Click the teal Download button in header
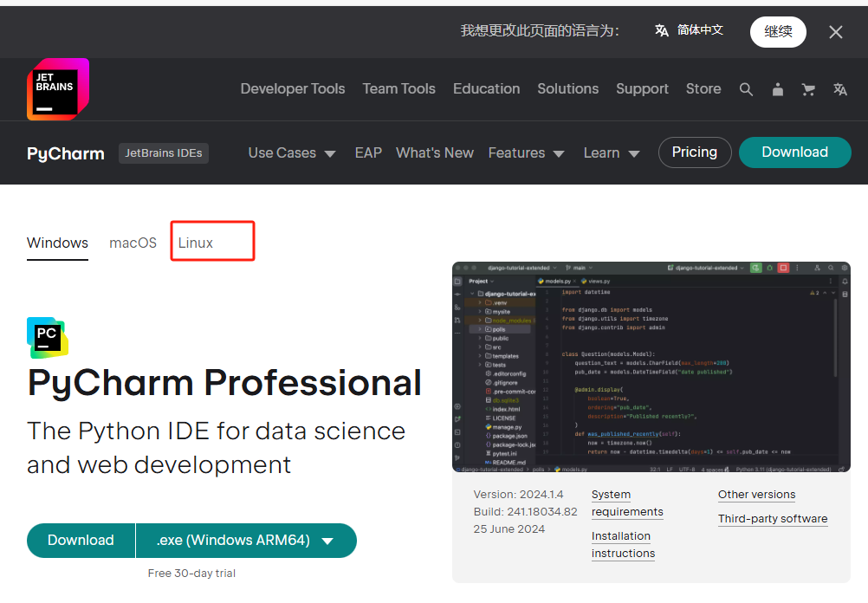Screen dimensions: 868x603 point(795,152)
